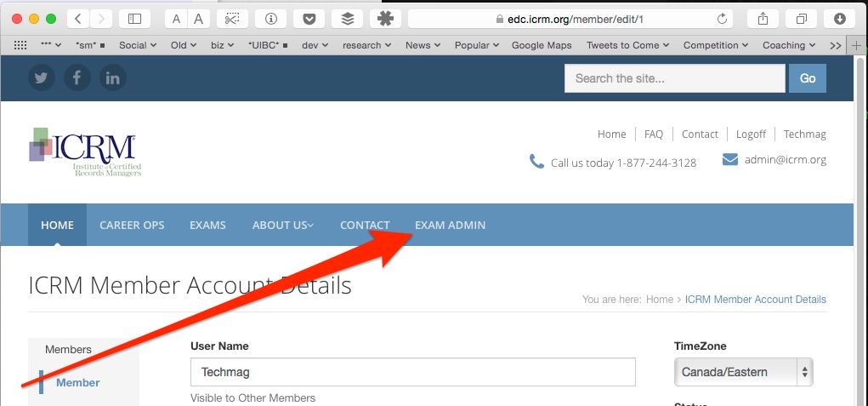Expand Tweets to Come bookmarks folder
868x406 pixels.
pos(627,45)
